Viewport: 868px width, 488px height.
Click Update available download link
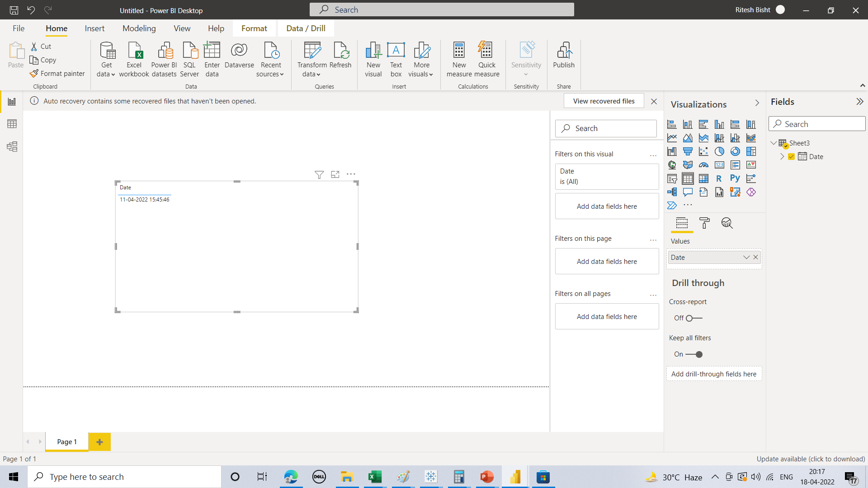811,459
